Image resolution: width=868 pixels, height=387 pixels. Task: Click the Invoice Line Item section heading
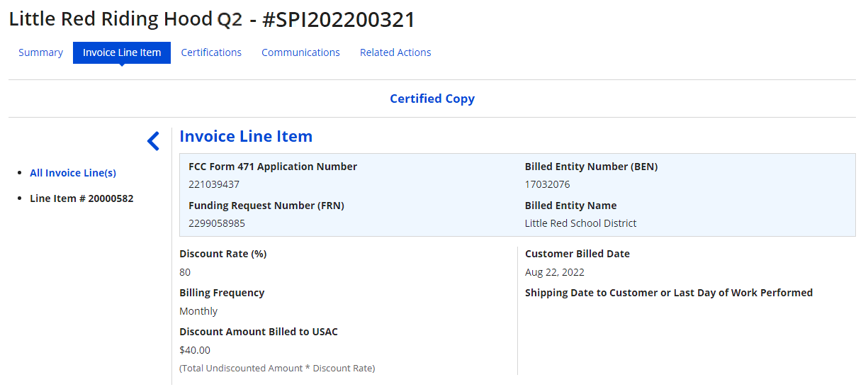point(246,136)
